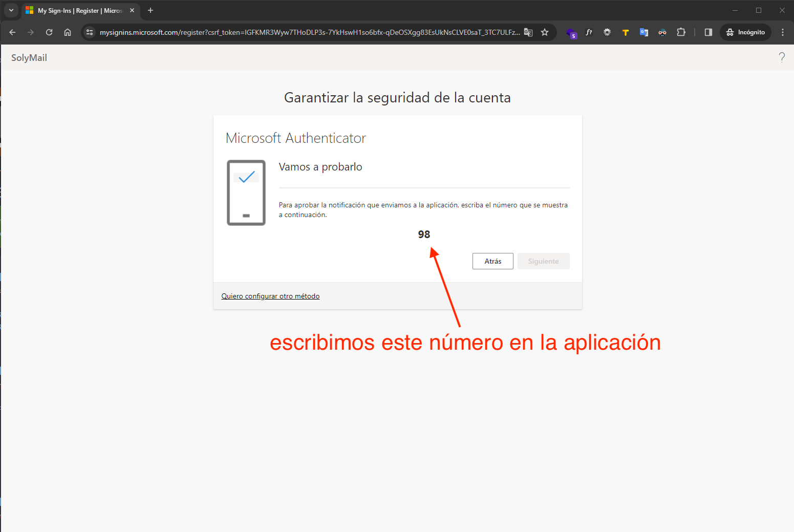The width and height of the screenshot is (794, 532).
Task: Bookmark this page with the star
Action: (545, 32)
